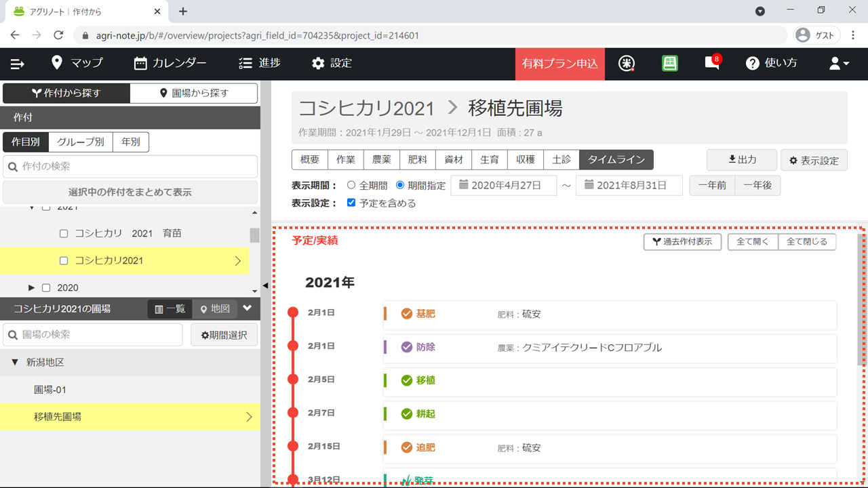Open end date picker 2021年8月31日
This screenshot has height=488, width=868.
point(629,185)
